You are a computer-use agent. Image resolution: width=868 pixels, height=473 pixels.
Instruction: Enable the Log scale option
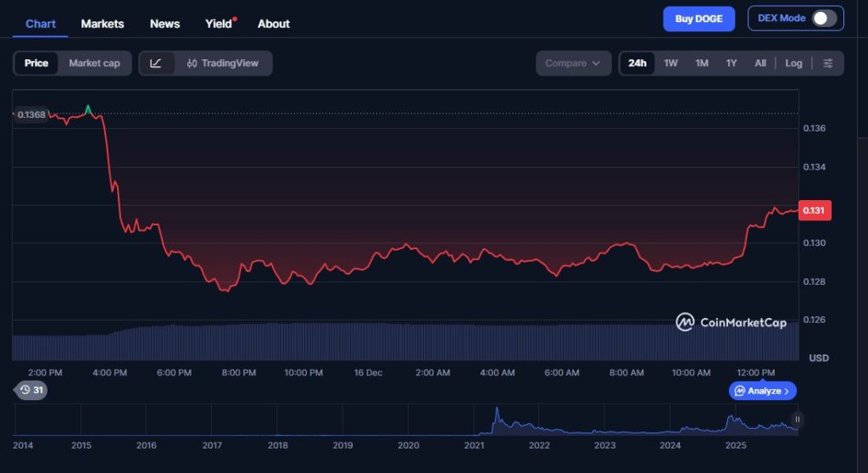pos(793,64)
